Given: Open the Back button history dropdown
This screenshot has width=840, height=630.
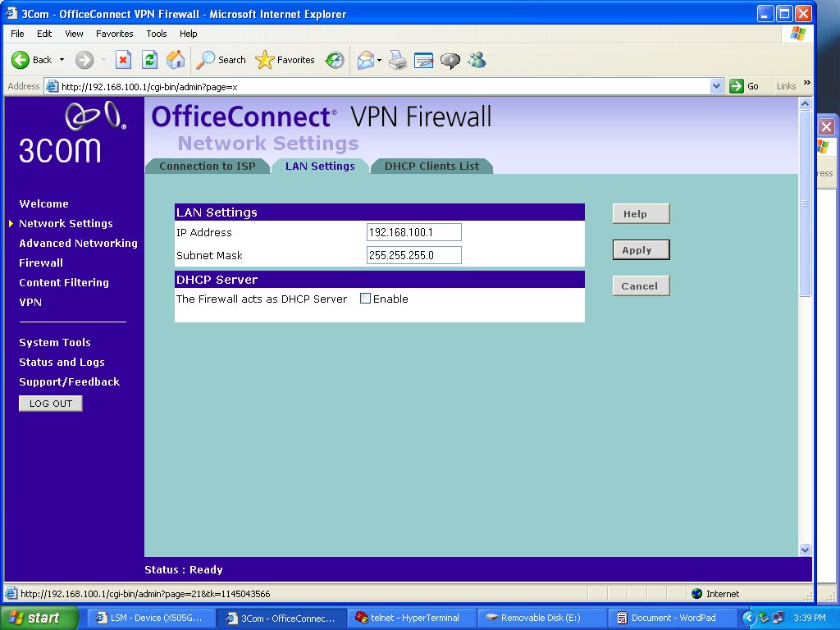Looking at the screenshot, I should (x=62, y=60).
